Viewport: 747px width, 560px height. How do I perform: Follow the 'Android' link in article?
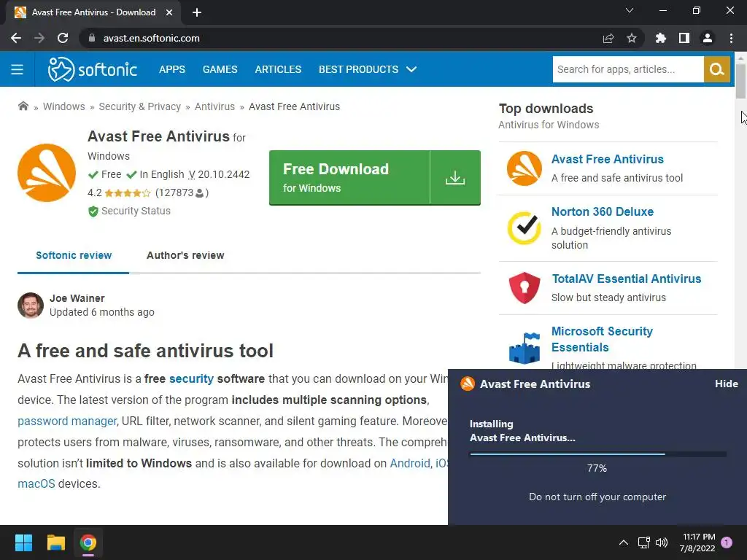410,463
